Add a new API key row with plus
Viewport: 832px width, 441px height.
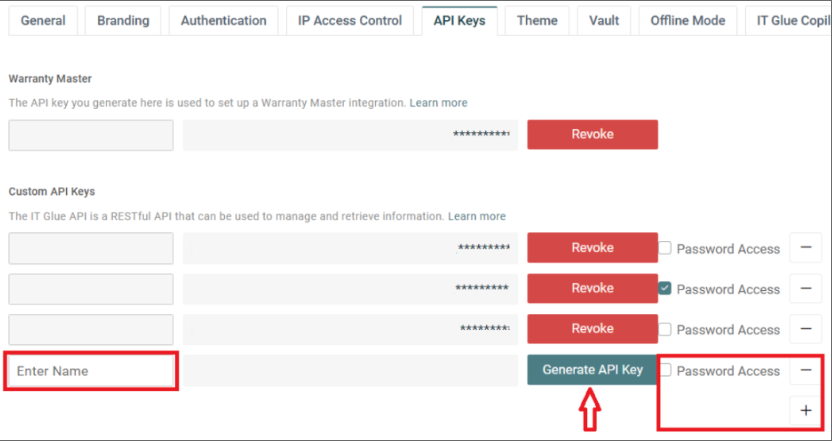pyautogui.click(x=805, y=410)
